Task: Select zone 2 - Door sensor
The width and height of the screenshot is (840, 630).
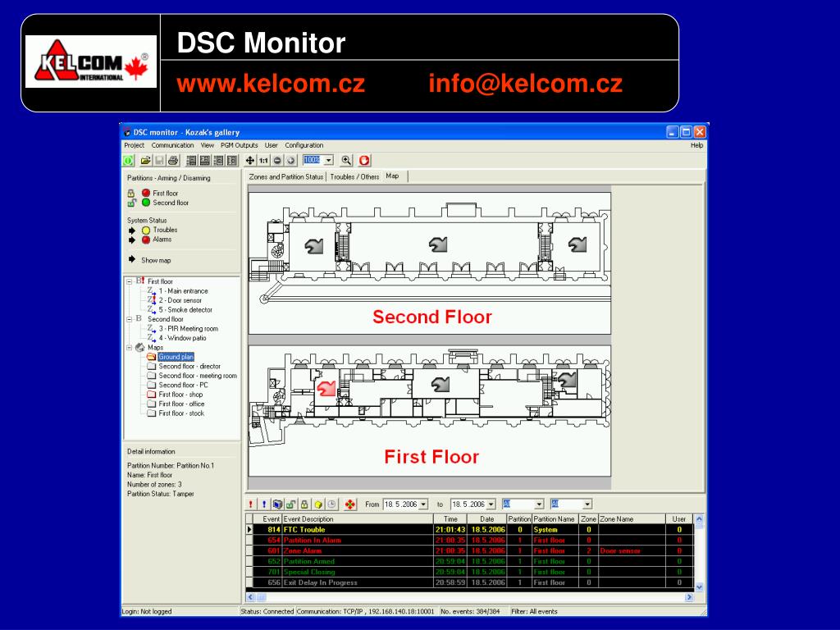Action: pos(180,300)
